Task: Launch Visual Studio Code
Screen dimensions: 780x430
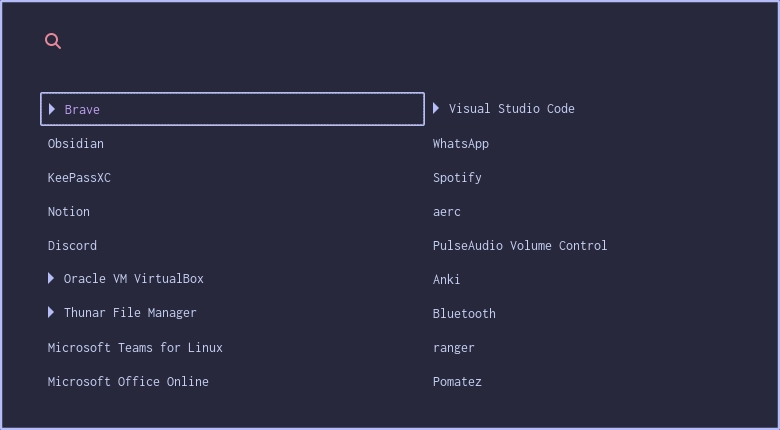Action: (511, 109)
